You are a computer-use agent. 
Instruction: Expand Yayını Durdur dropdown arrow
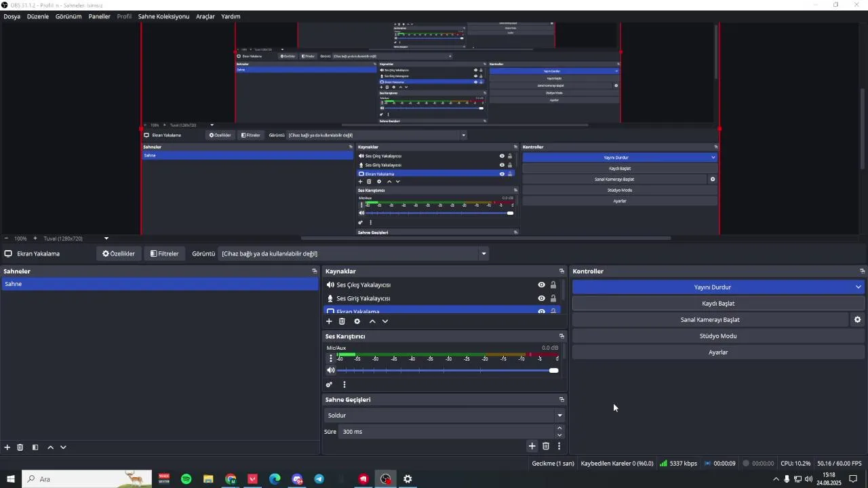859,287
